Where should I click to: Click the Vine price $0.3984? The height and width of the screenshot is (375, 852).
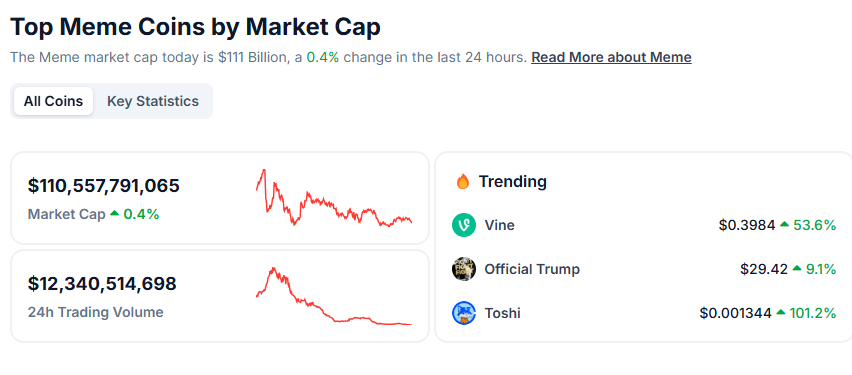pyautogui.click(x=747, y=225)
